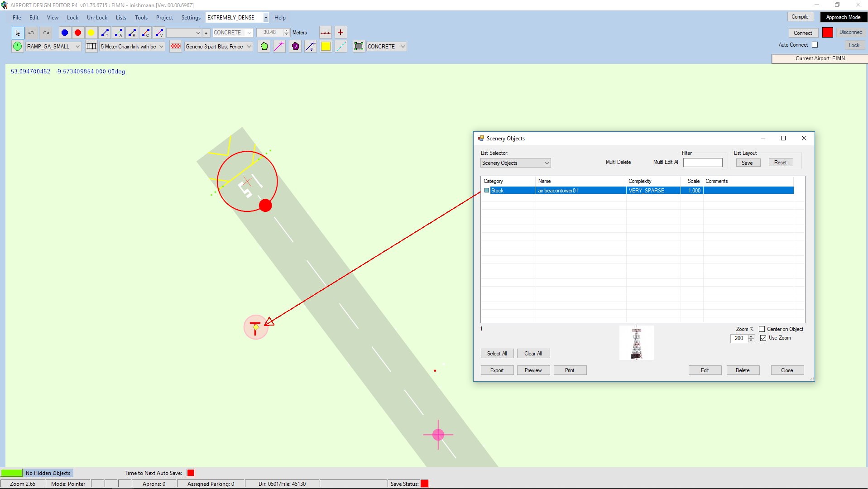Select the runway link R tool
868x489 pixels.
coord(132,33)
